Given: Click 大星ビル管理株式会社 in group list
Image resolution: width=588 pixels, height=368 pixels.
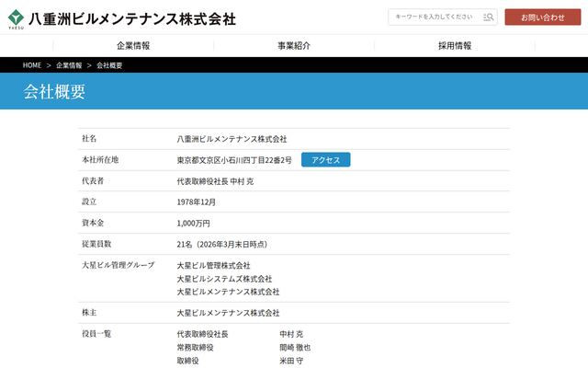Looking at the screenshot, I should (x=213, y=266).
